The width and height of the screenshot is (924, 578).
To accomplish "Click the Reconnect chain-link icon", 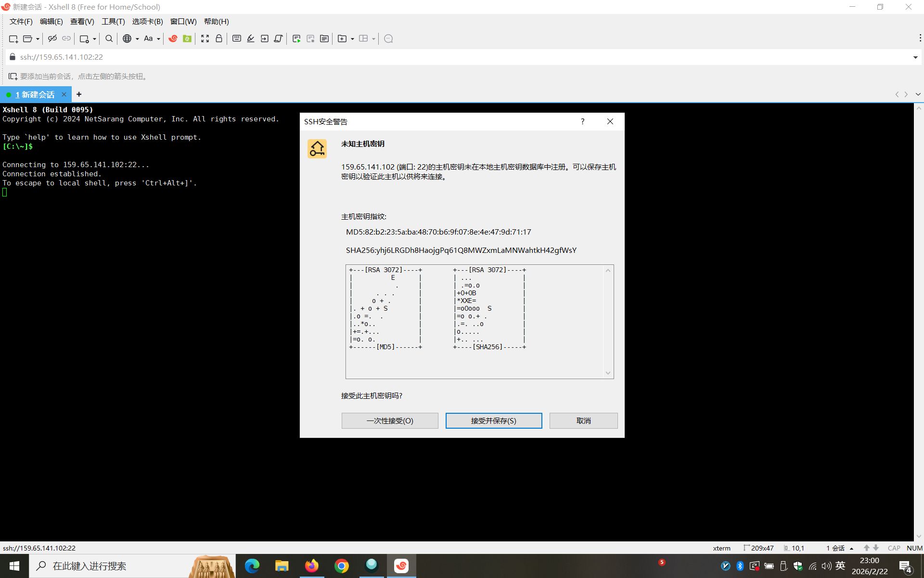I will click(x=66, y=39).
